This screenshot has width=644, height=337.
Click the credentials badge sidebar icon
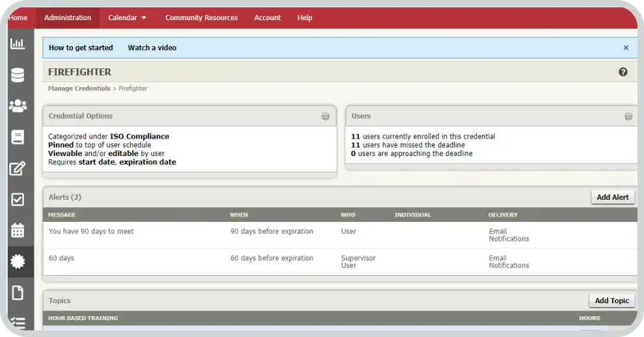coord(18,262)
